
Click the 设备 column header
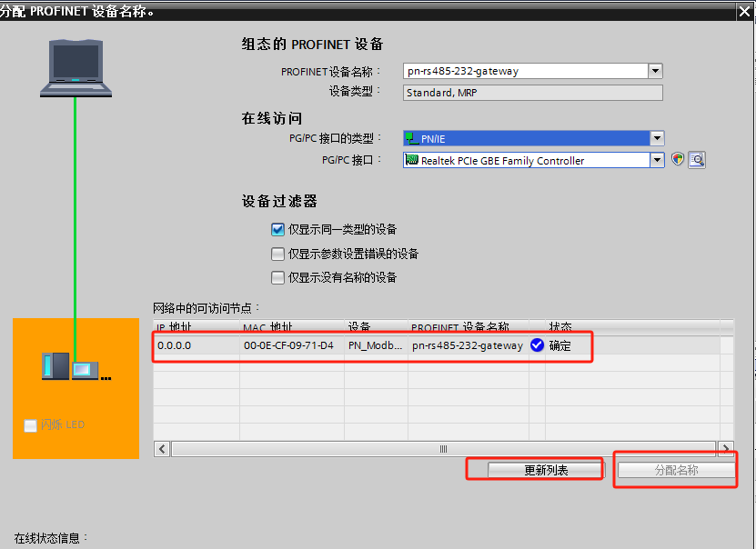tap(376, 327)
